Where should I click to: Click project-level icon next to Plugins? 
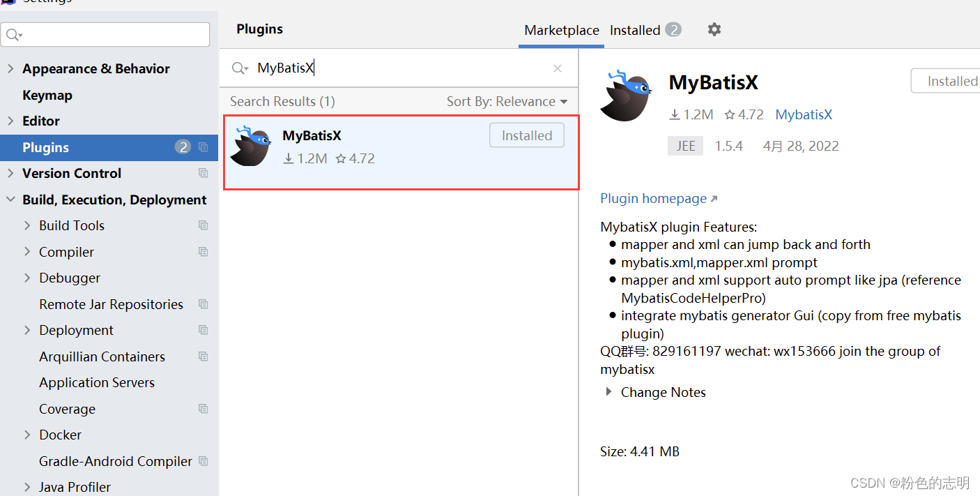pos(203,147)
